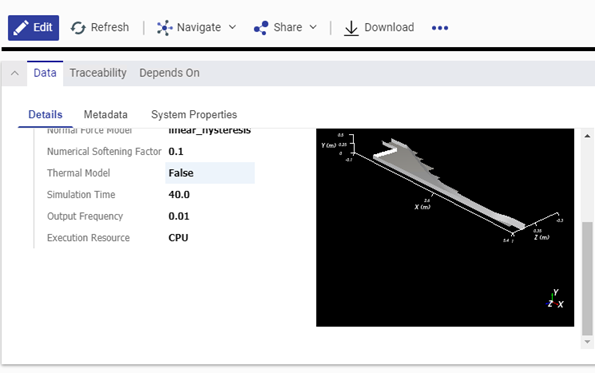The height and width of the screenshot is (373, 595).
Task: Click the vertical scrollbar thumb
Action: 587,279
